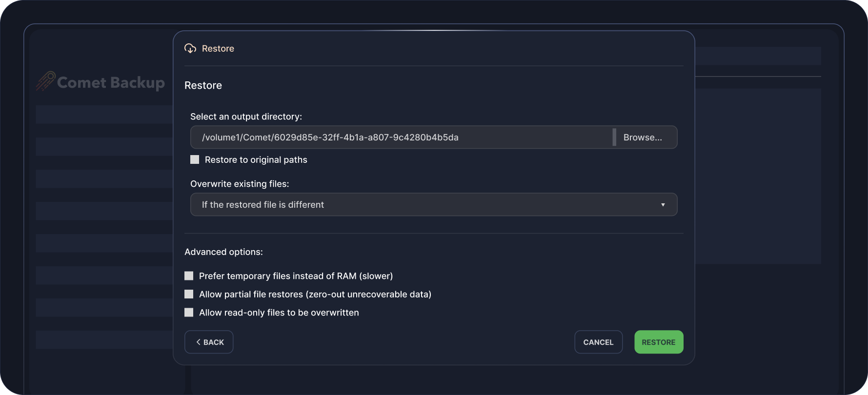Go back using the BACK button
Image resolution: width=868 pixels, height=395 pixels.
[x=209, y=342]
